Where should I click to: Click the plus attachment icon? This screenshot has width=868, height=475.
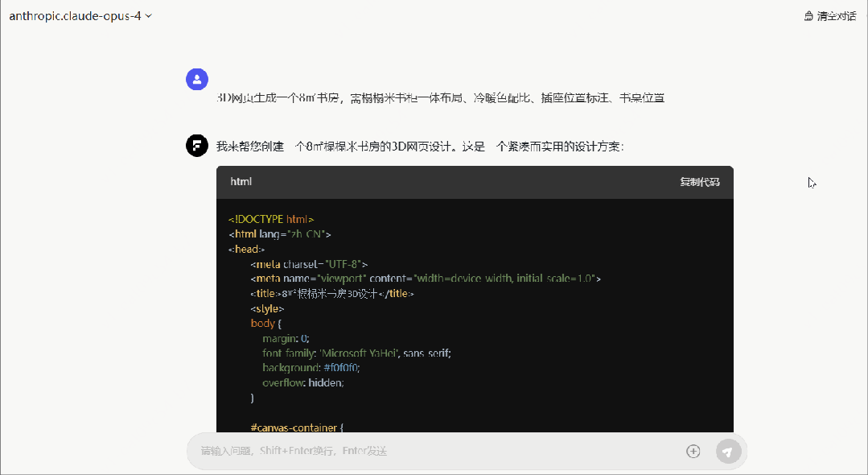693,451
